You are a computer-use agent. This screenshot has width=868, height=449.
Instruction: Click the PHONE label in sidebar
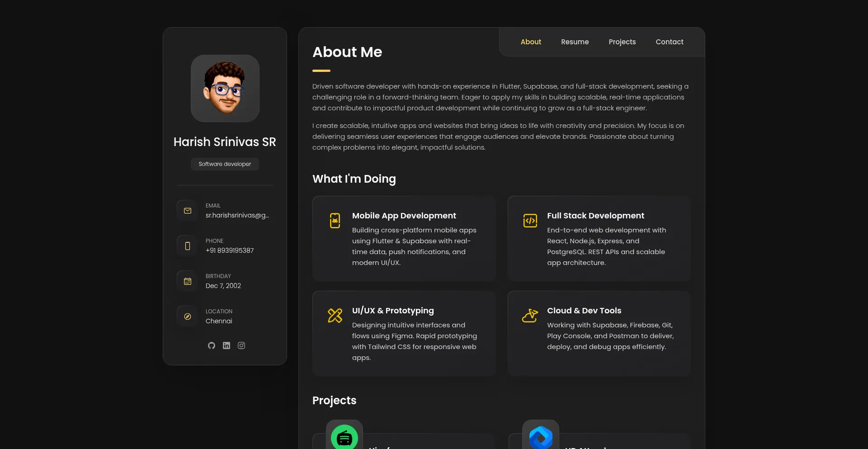click(214, 241)
